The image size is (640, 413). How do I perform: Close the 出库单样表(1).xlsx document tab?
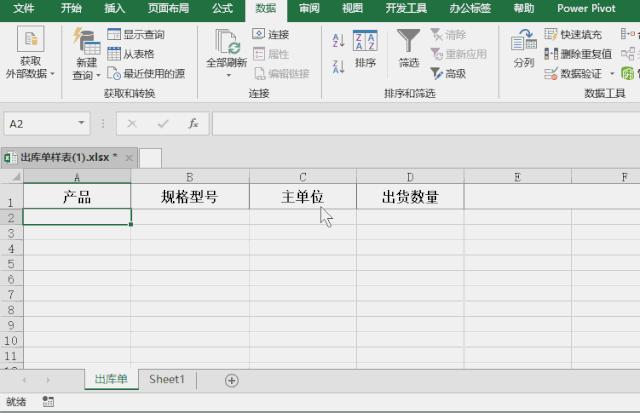[x=129, y=158]
